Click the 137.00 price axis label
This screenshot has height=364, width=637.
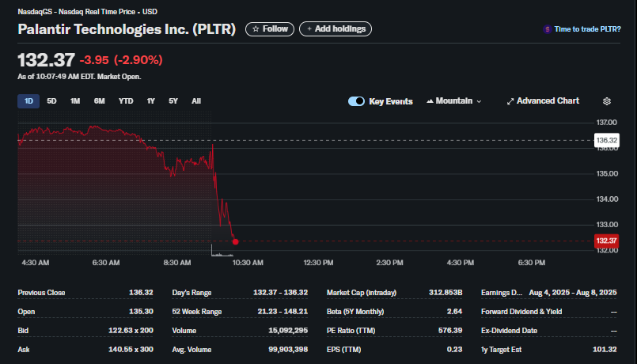click(x=606, y=123)
